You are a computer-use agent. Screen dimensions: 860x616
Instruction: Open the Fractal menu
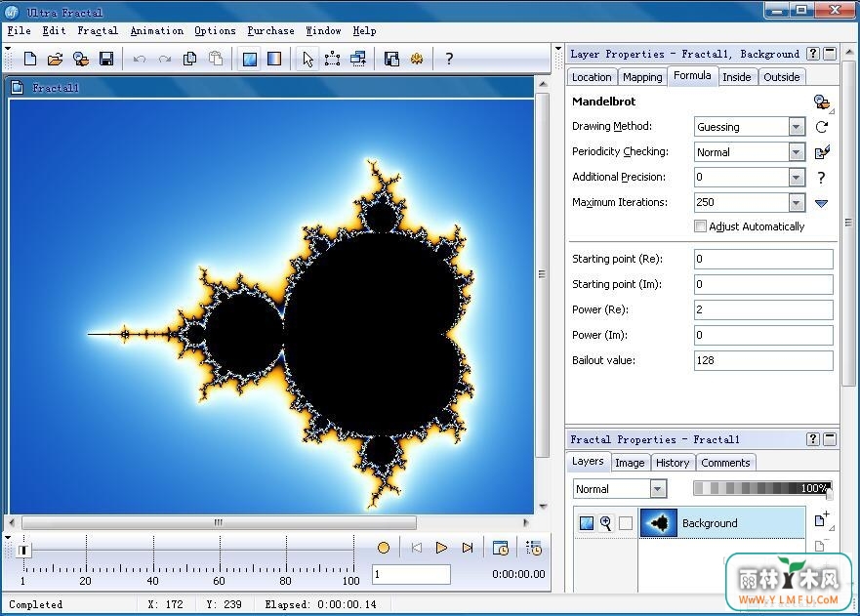click(98, 30)
